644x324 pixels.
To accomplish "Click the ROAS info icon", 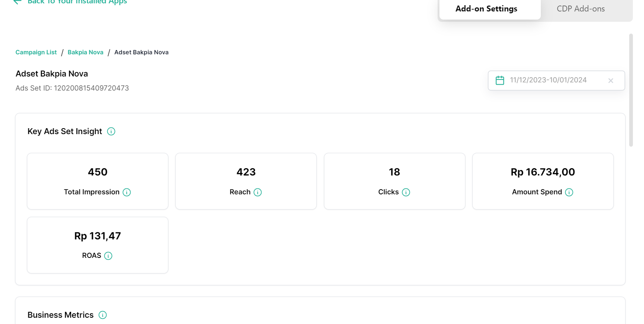I will pos(108,256).
